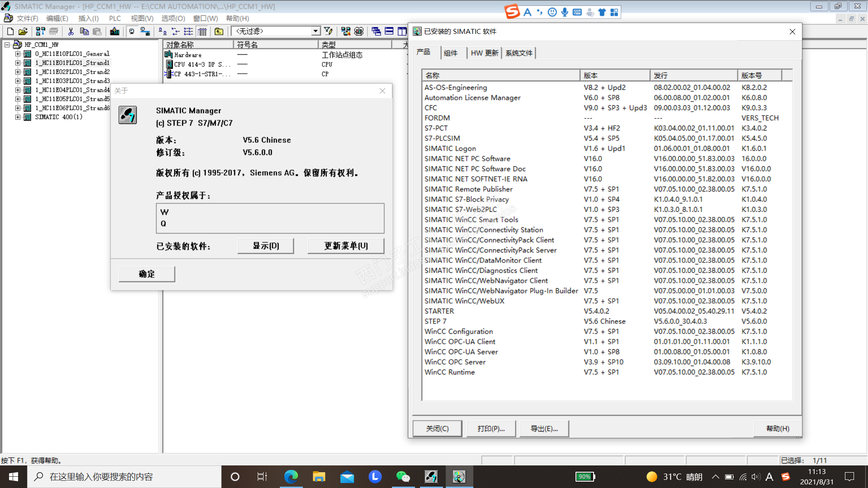Screen dimensions: 868x488
Task: Click the Cut scissors toolbar icon
Action: coord(71,31)
